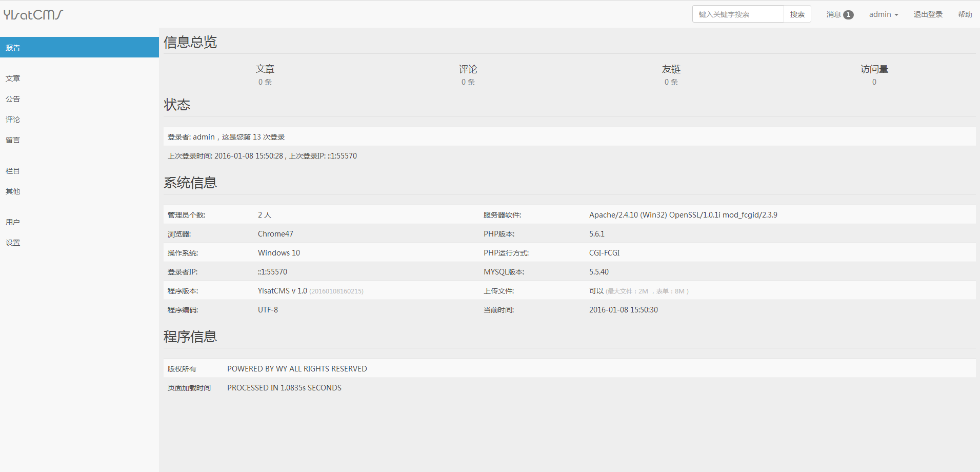Click the 搜索 search button
Viewport: 980px width, 472px height.
[x=797, y=14]
